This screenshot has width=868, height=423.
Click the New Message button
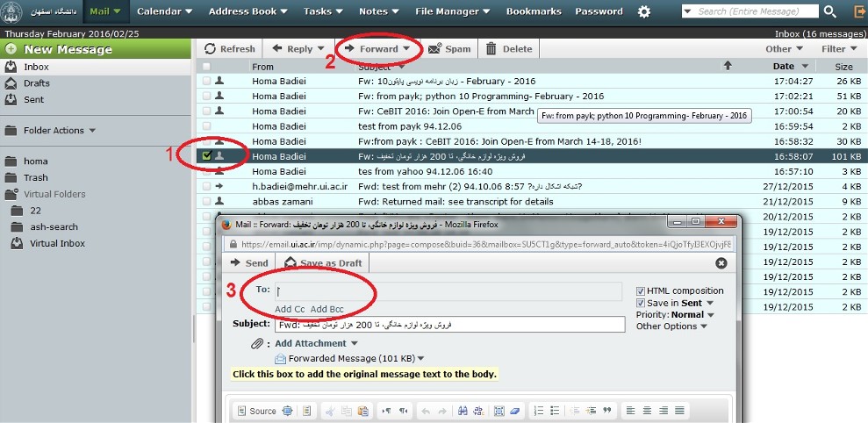pos(96,49)
